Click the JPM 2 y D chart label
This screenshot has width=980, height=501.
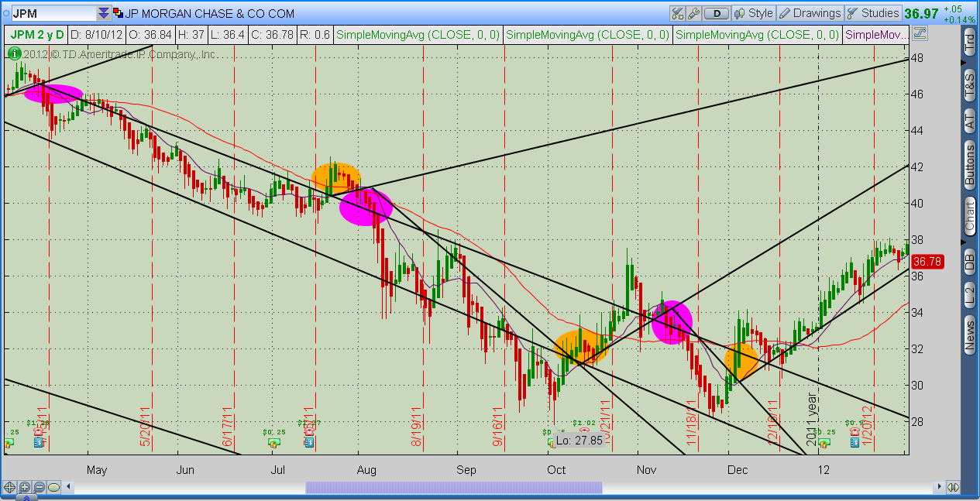36,34
